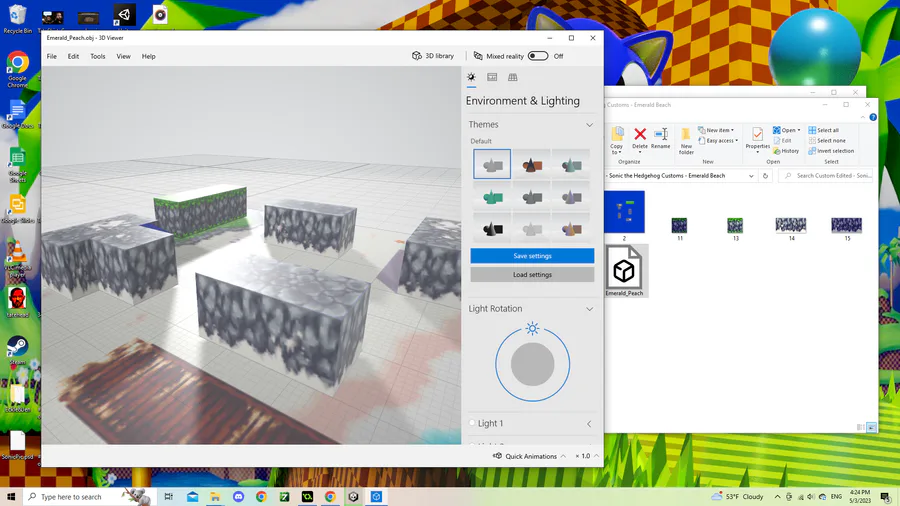Select the default gray theme thumbnail
900x506 pixels.
(x=492, y=164)
